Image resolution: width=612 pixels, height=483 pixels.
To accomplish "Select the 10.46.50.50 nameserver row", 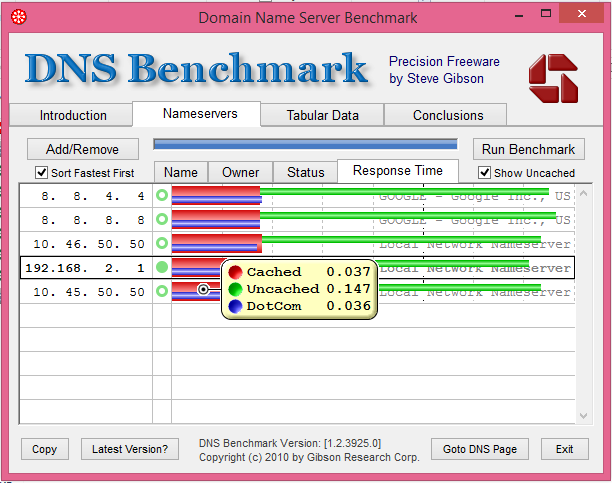I will [297, 244].
